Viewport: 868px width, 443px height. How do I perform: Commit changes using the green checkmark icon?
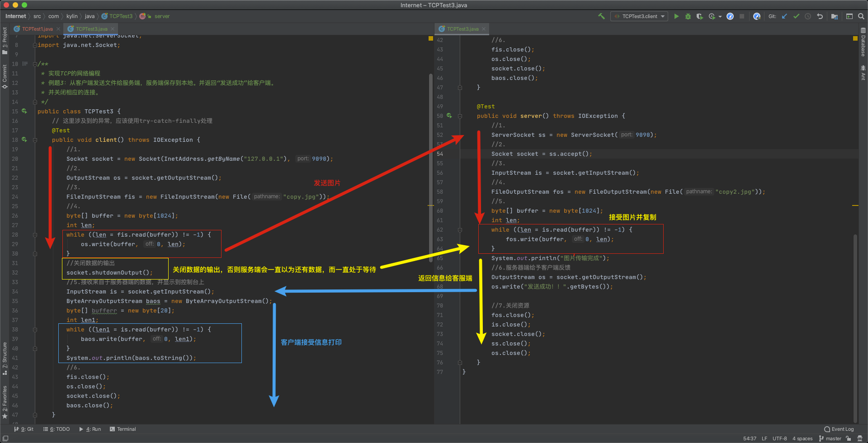[796, 16]
